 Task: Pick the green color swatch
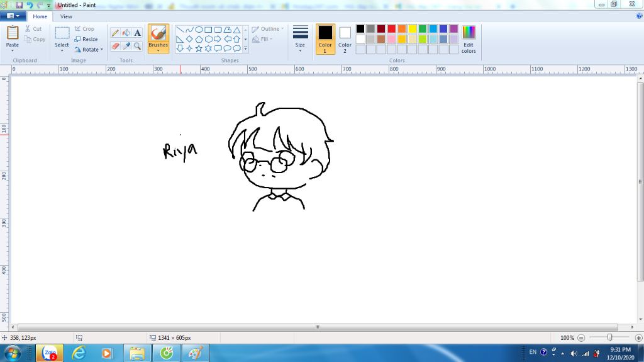pyautogui.click(x=423, y=28)
